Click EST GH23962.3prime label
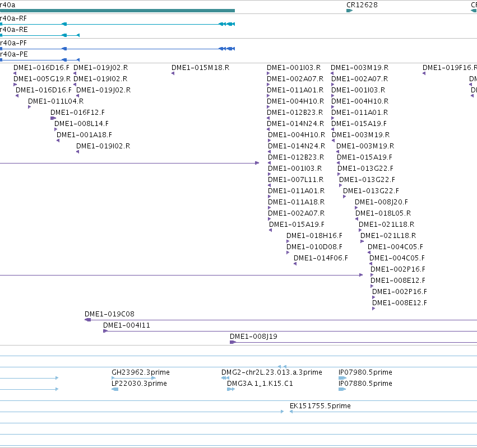The height and width of the screenshot is (448, 477). coord(141,372)
